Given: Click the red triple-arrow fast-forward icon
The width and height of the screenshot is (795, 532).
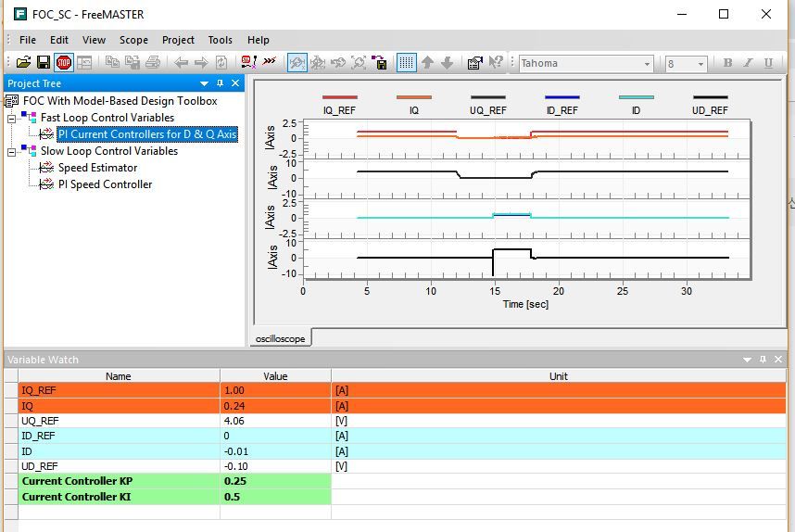Looking at the screenshot, I should coord(270,61).
